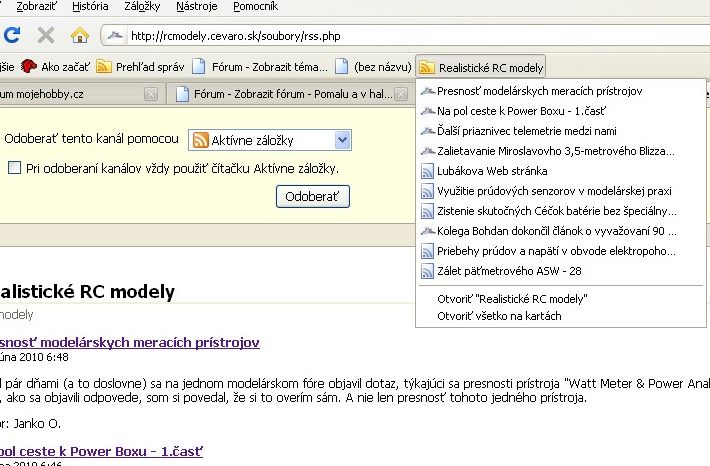Open the História menu
This screenshot has width=710, height=466.
click(91, 6)
